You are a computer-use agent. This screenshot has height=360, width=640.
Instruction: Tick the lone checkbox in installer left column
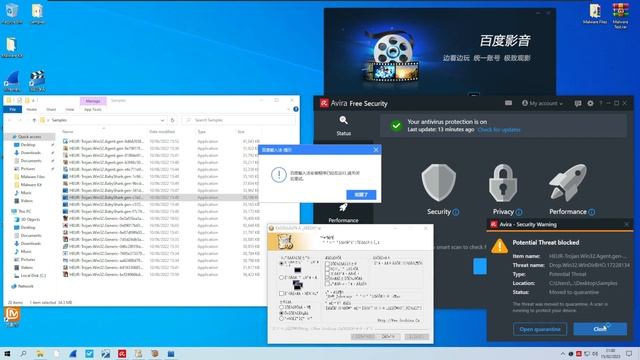point(282,293)
